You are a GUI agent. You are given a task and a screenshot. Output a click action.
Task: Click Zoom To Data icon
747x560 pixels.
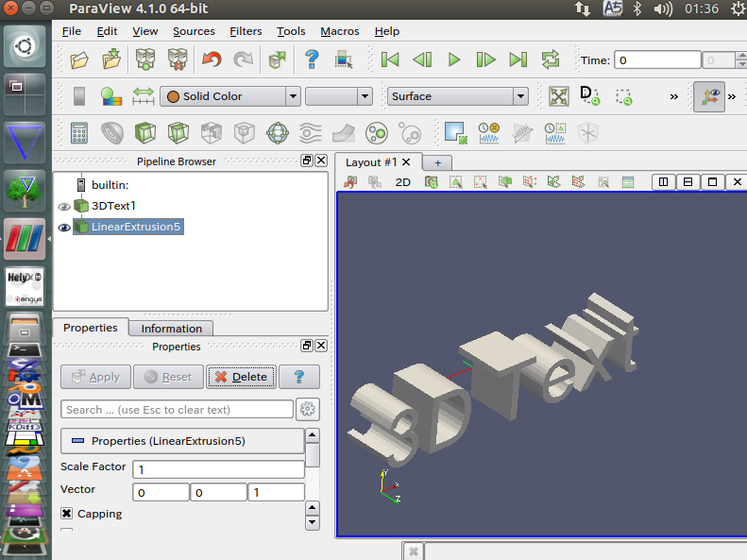click(x=590, y=96)
